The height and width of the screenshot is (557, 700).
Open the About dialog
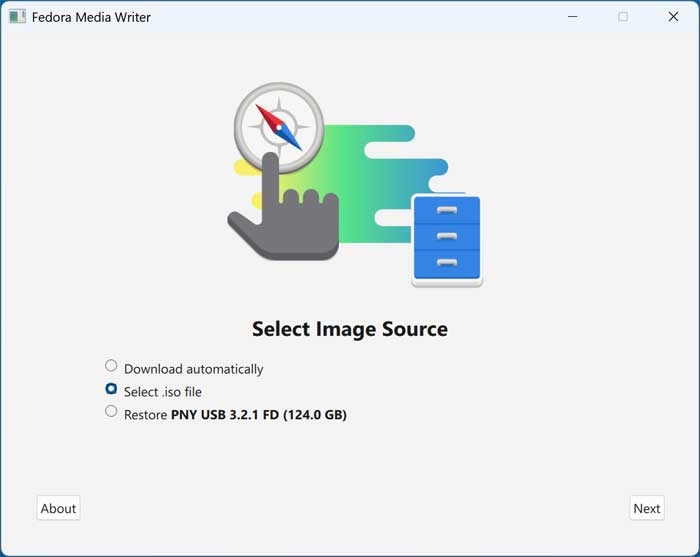coord(58,508)
